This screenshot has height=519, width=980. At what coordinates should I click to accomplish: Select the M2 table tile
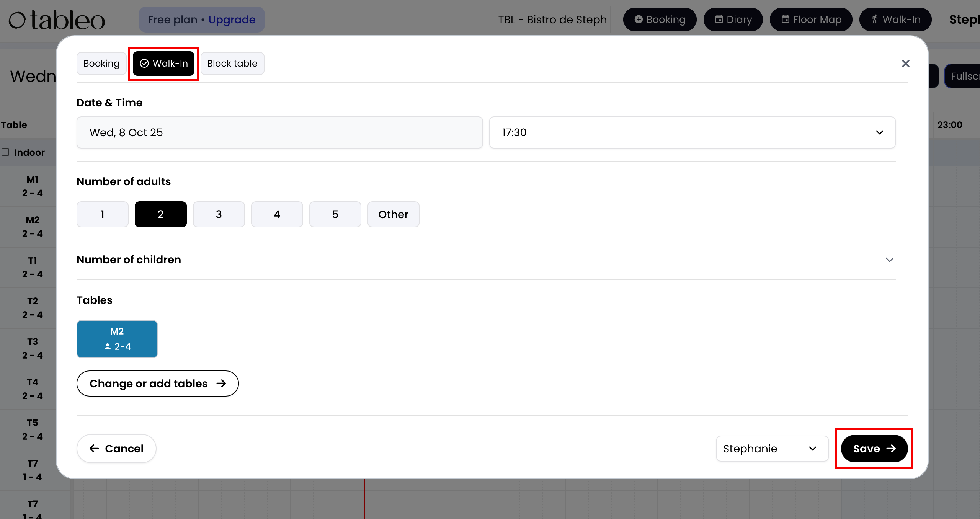(x=117, y=339)
